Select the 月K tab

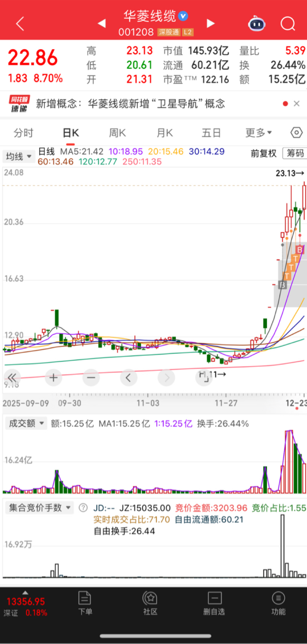pos(164,133)
